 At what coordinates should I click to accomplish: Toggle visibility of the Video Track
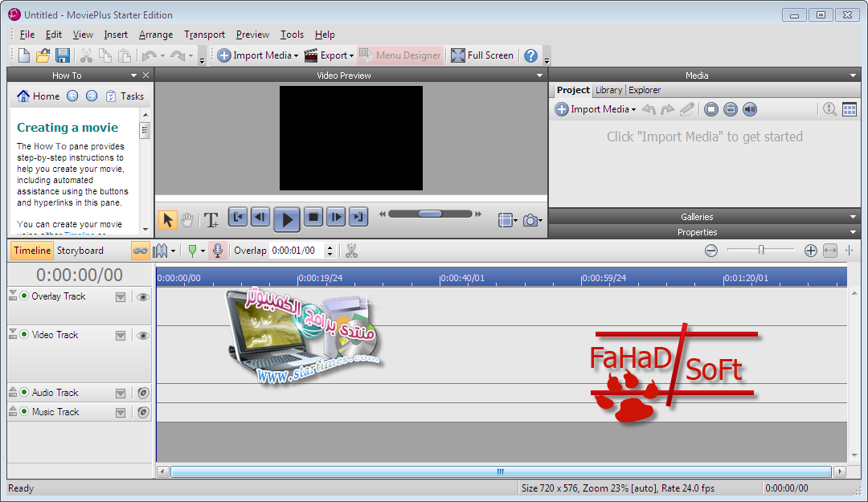tap(143, 336)
